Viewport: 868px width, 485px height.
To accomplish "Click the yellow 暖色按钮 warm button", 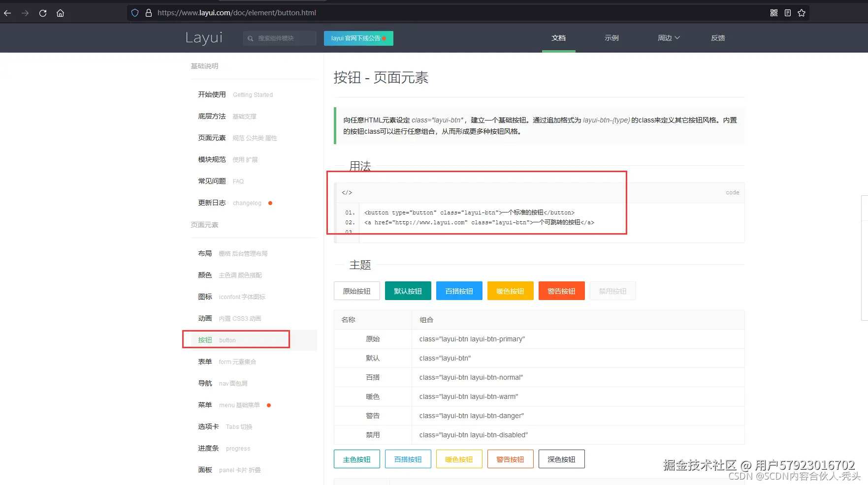I will click(510, 291).
